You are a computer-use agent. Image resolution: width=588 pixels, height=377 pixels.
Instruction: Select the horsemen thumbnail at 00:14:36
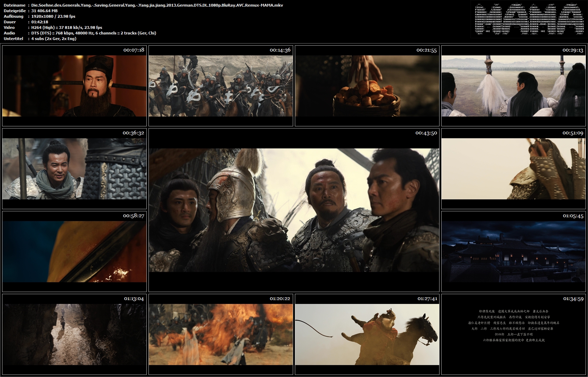click(x=221, y=86)
